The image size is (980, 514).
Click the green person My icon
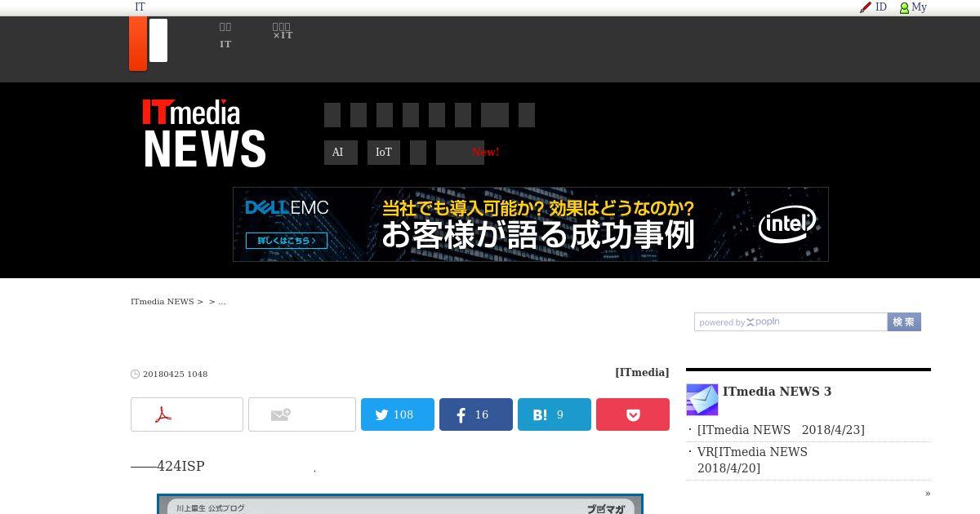coord(904,8)
